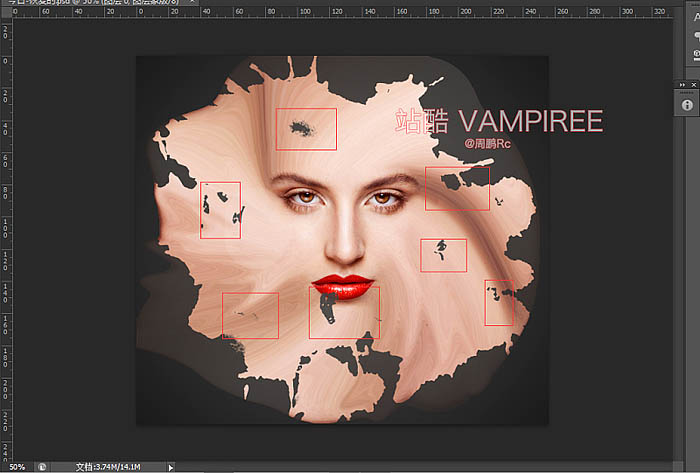Click the model's left eye on canvas
700x473 pixels.
(x=302, y=197)
